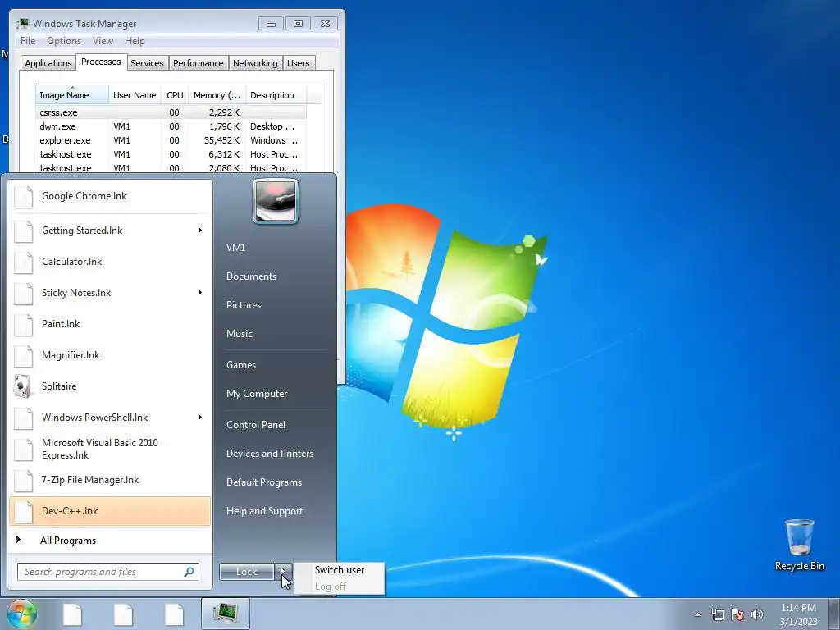840x630 pixels.
Task: Click the Magnifier.lnk file icon
Action: click(x=23, y=355)
